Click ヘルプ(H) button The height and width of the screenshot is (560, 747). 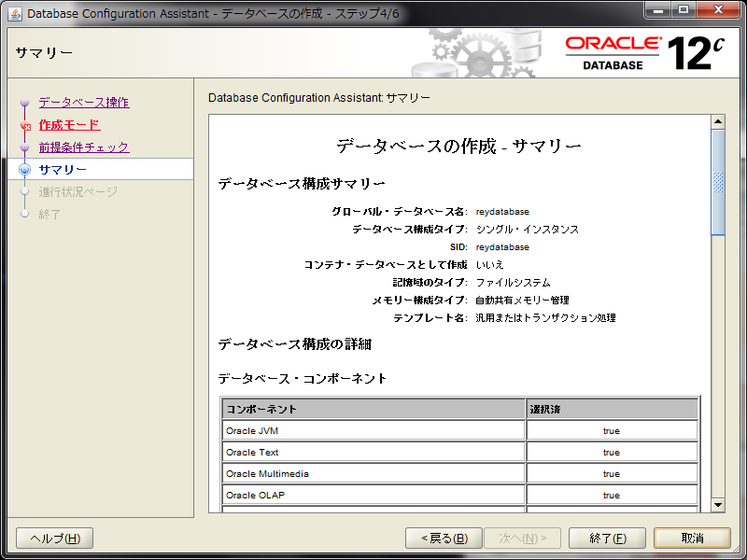click(55, 539)
